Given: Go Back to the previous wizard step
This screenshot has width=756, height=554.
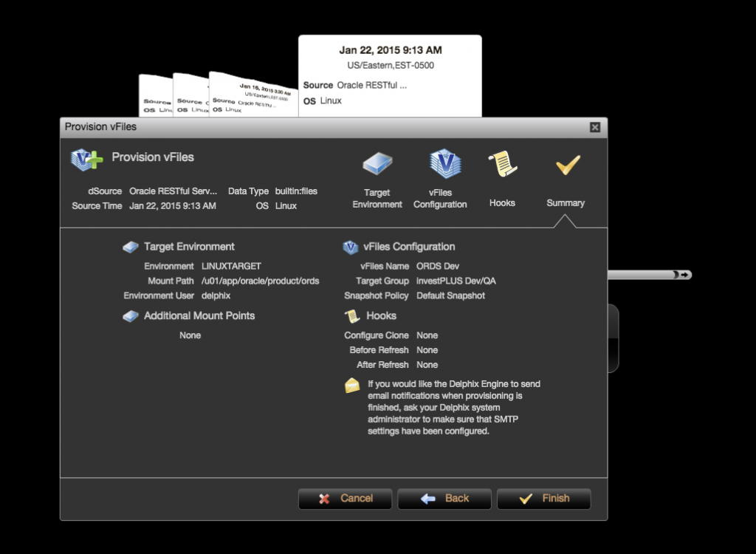Looking at the screenshot, I should (x=444, y=499).
